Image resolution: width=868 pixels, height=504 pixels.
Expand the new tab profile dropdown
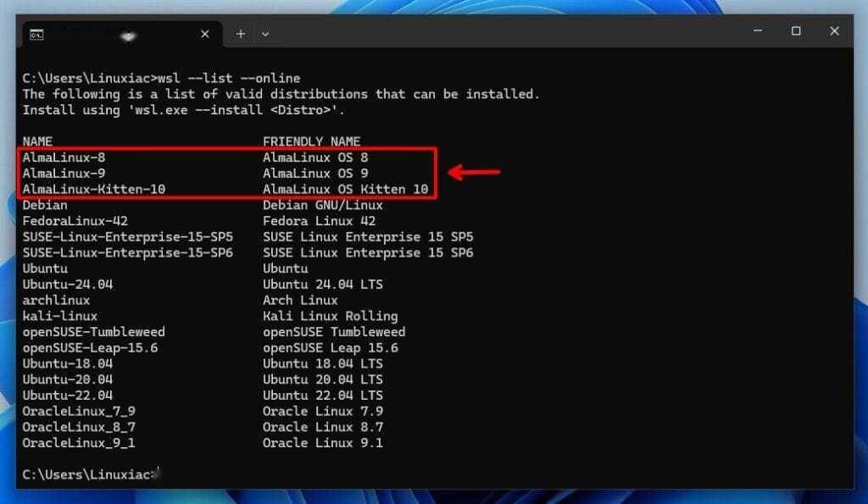[265, 34]
